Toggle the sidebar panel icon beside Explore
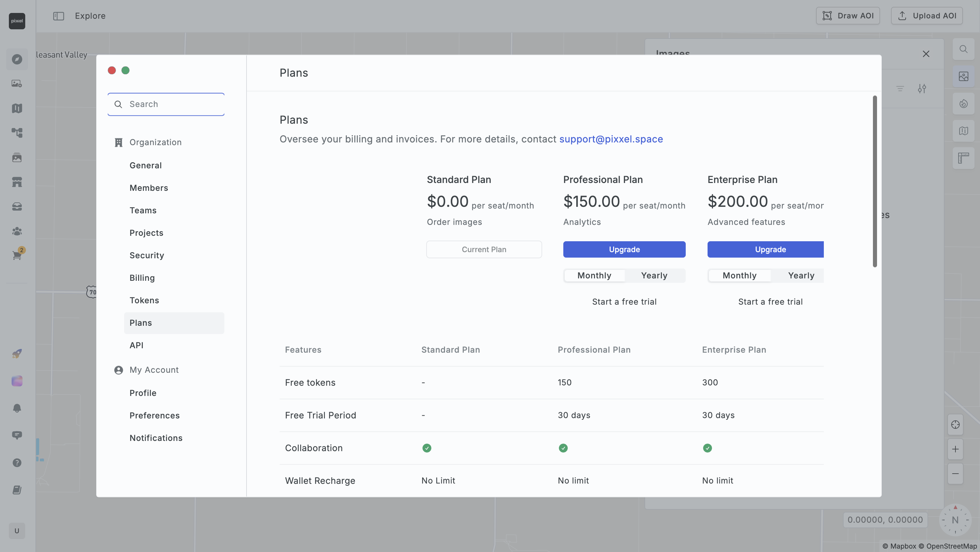The width and height of the screenshot is (980, 552). pyautogui.click(x=59, y=16)
